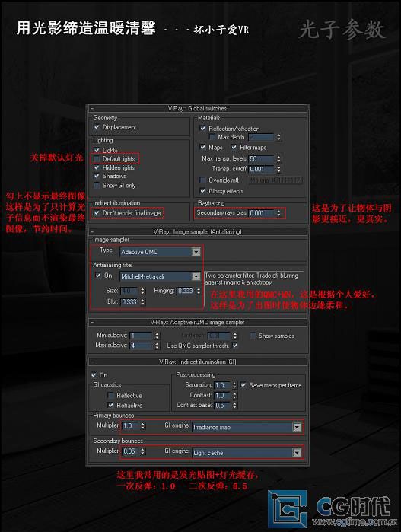Screen dimensions: 401x532
Task: Click the Secondary rays bias field
Action: tap(262, 213)
